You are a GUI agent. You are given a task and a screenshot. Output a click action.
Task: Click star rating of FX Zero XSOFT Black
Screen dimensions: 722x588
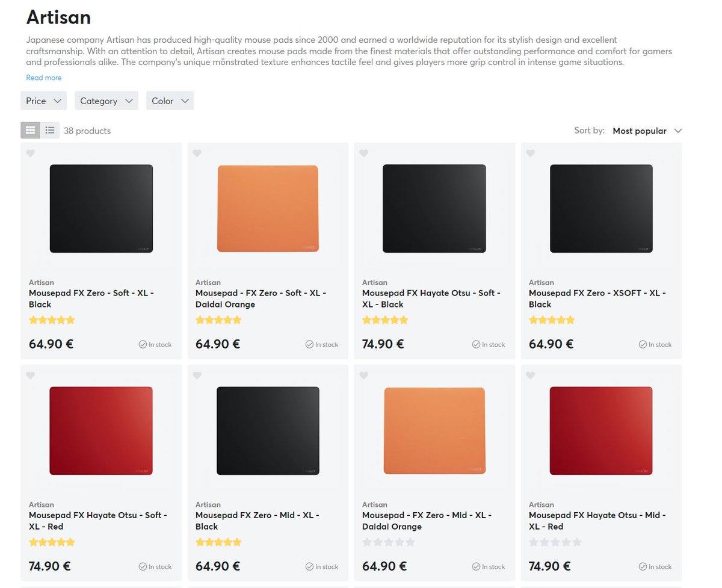pyautogui.click(x=552, y=320)
